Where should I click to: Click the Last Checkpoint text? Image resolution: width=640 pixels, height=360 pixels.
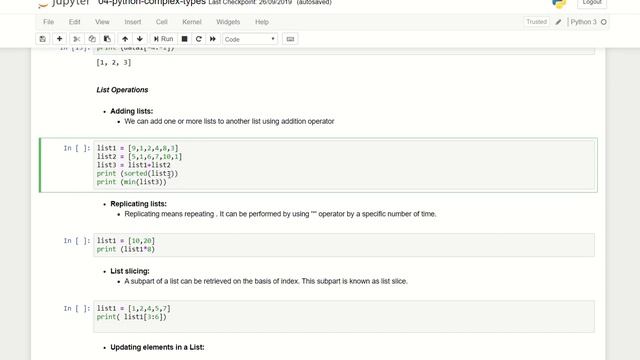coord(250,2)
